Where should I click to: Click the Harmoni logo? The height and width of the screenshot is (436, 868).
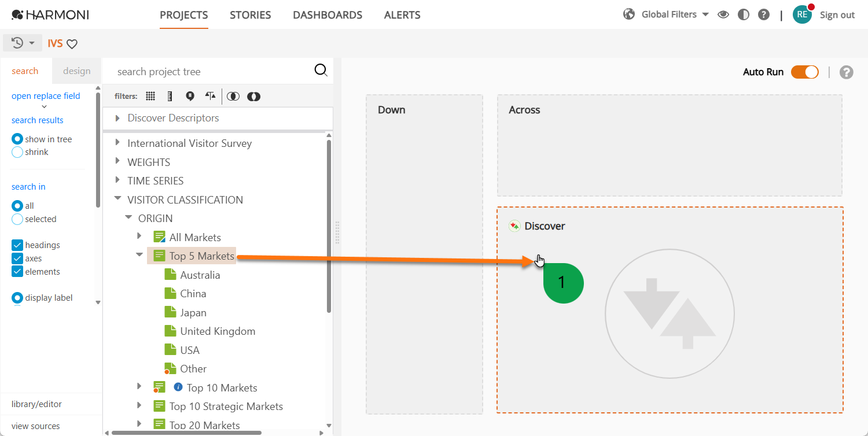[50, 14]
